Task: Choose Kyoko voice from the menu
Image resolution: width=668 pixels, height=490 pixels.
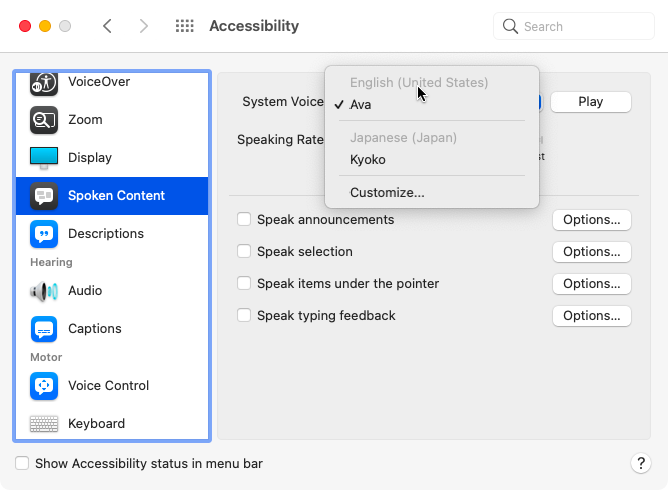Action: click(x=368, y=160)
